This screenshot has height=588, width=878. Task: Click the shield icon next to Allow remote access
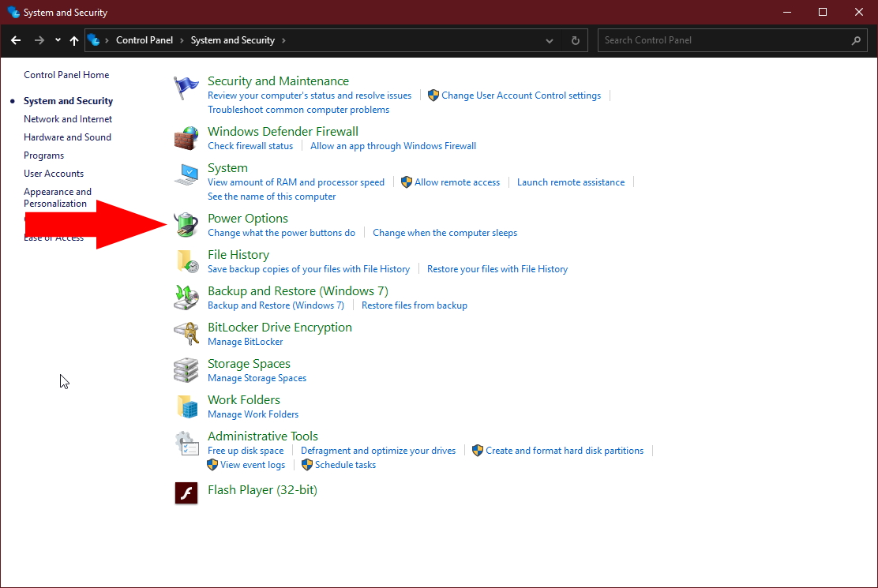(x=407, y=182)
